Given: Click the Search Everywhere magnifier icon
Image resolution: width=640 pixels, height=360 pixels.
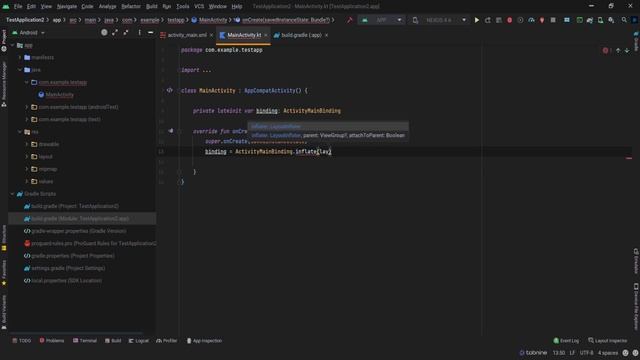Looking at the screenshot, I should click(624, 20).
